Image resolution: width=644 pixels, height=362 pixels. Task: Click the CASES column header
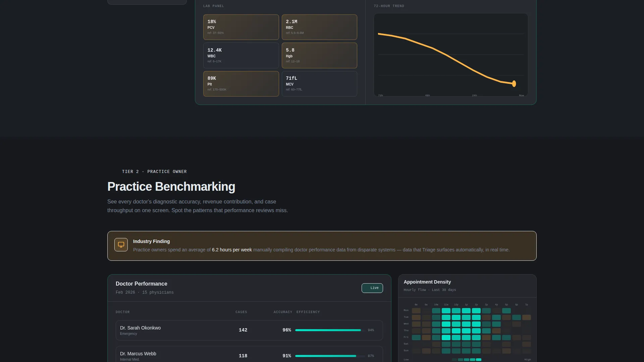point(241,312)
